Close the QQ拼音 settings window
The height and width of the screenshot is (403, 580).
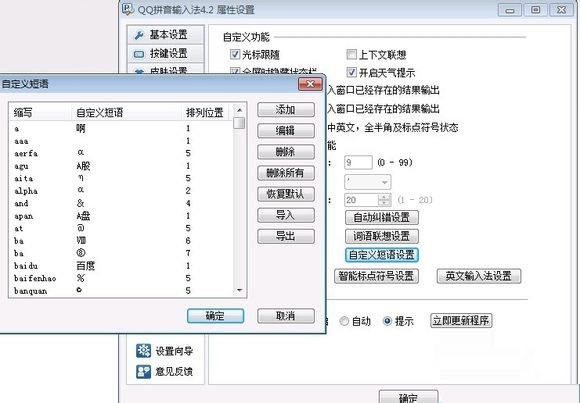point(561,10)
